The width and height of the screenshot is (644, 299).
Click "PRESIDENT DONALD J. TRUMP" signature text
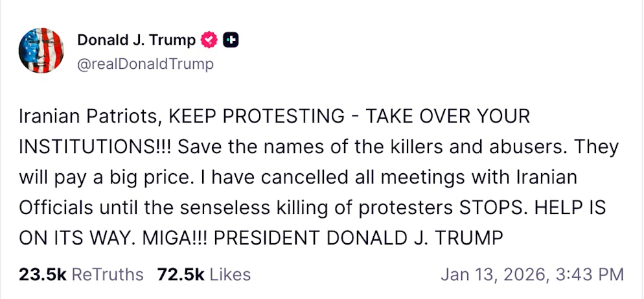357,238
